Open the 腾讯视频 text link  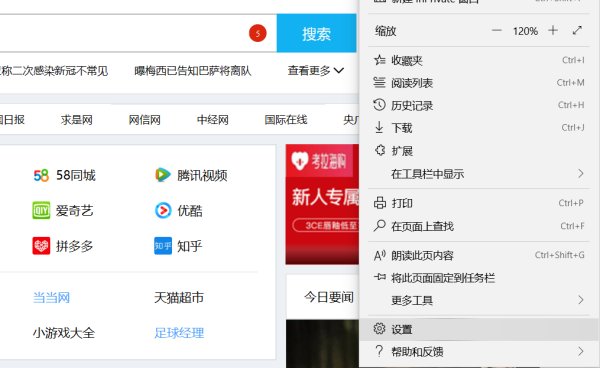(x=202, y=175)
